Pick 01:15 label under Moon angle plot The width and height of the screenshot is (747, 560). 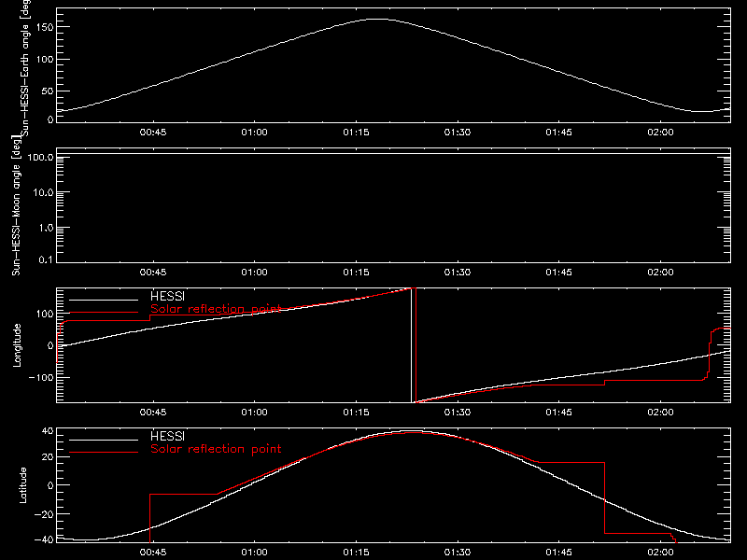[356, 273]
